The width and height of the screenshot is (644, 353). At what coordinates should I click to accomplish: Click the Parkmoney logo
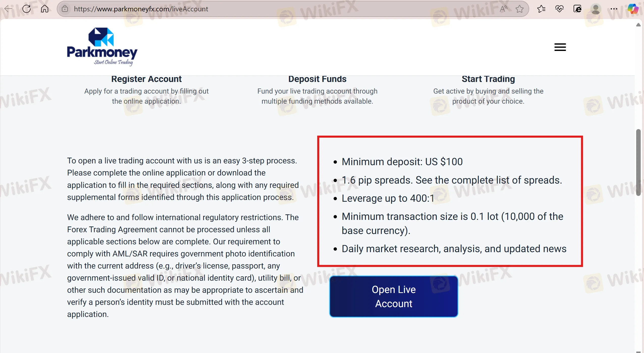(x=102, y=47)
